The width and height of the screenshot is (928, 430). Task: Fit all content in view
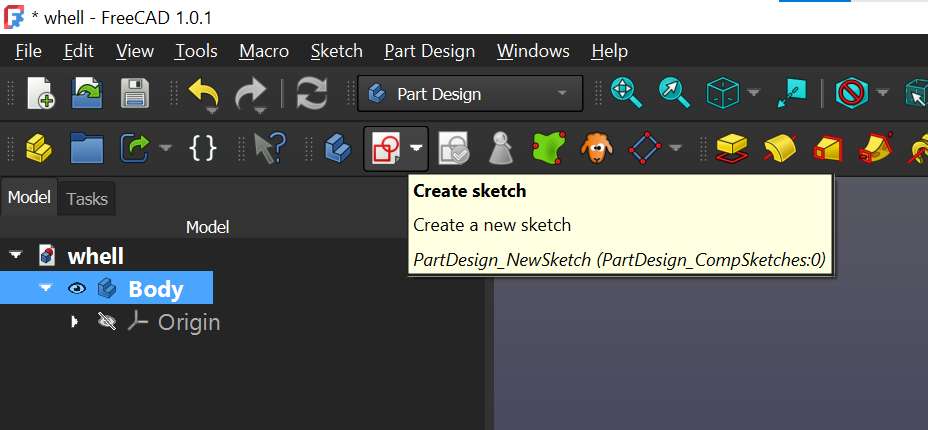(626, 93)
